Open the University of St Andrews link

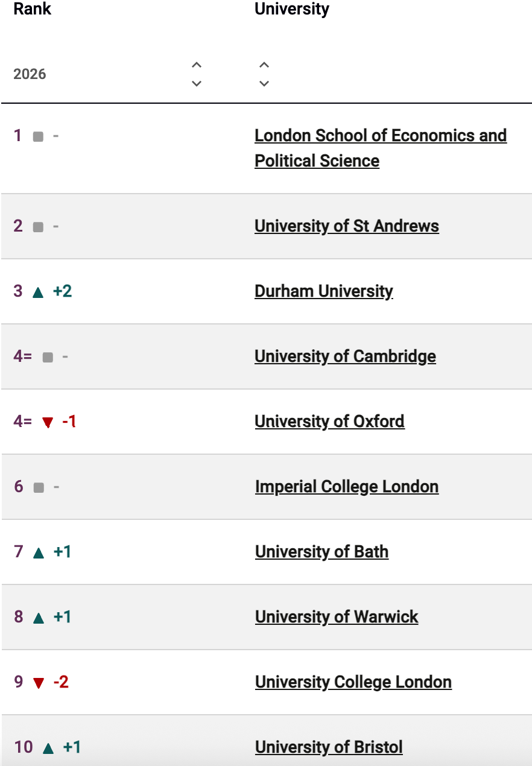tap(346, 226)
